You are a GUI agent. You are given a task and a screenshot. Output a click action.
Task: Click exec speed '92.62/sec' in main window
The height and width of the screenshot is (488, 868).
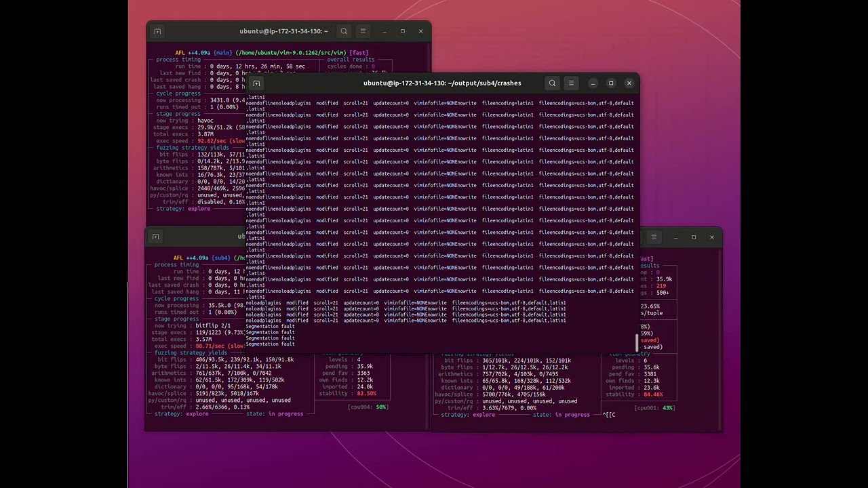pos(212,141)
